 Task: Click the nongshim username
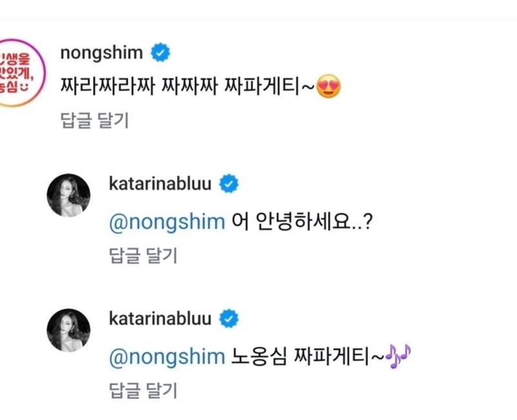(103, 53)
